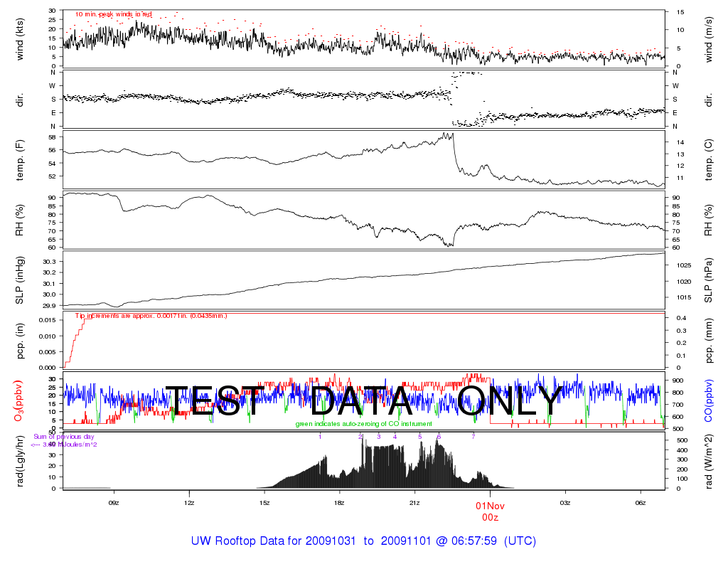The image size is (728, 569).
Task: Click purple marker 2 in radiation panel
Action: (x=360, y=437)
